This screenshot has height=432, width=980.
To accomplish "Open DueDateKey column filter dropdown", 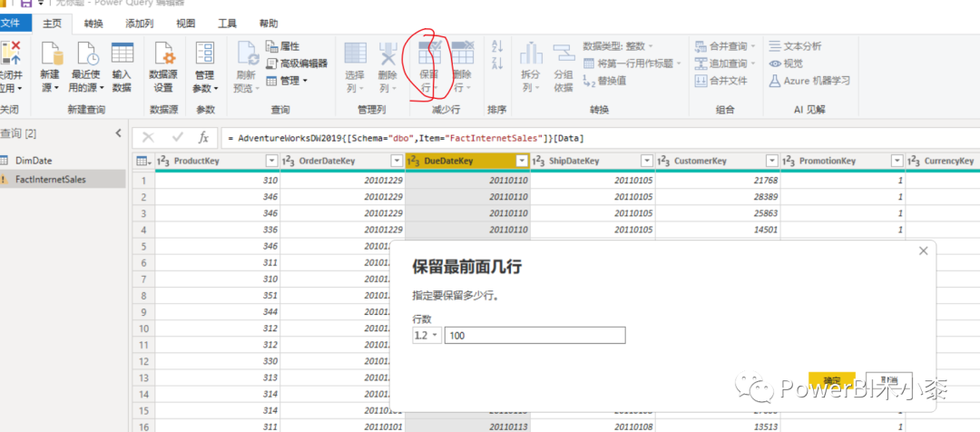I will click(523, 161).
